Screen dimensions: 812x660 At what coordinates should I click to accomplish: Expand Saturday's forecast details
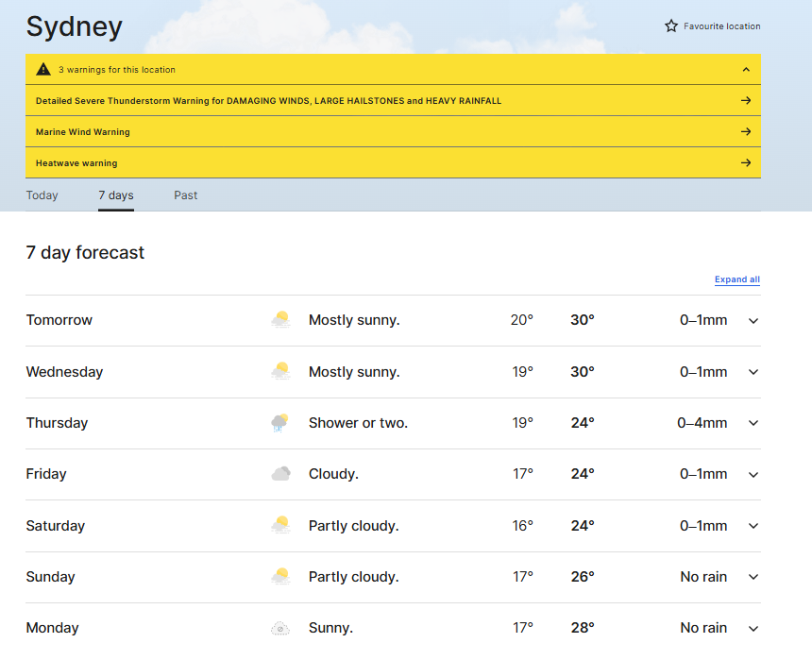(x=753, y=526)
